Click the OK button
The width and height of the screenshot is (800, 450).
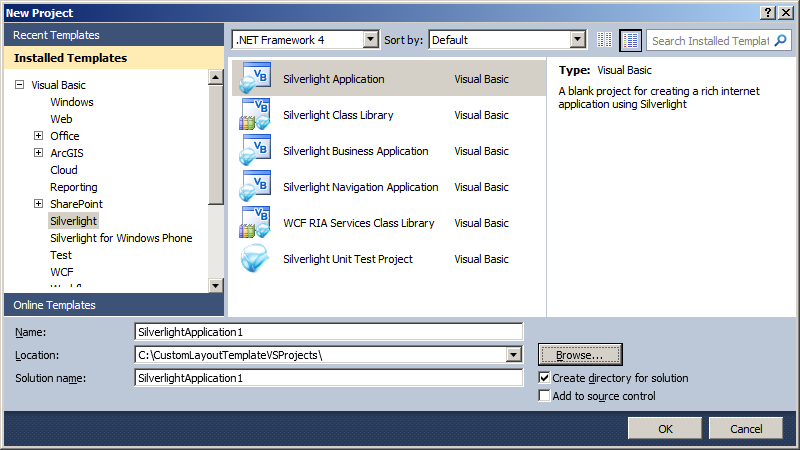pyautogui.click(x=665, y=429)
